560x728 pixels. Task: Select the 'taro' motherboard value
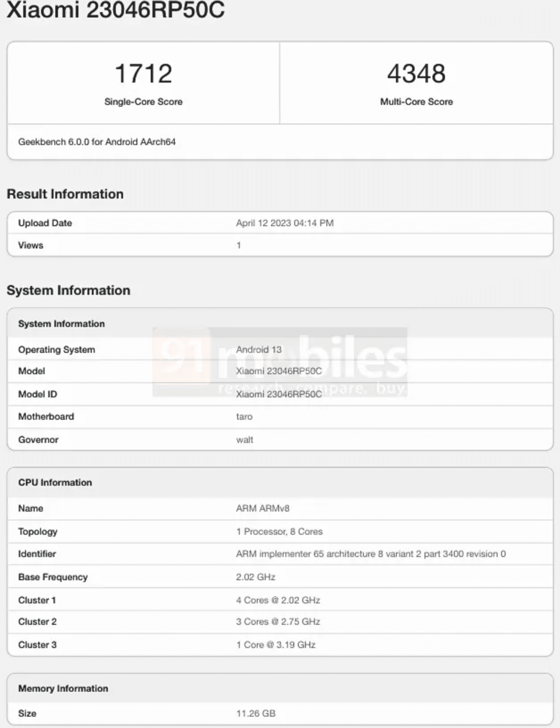tap(244, 417)
